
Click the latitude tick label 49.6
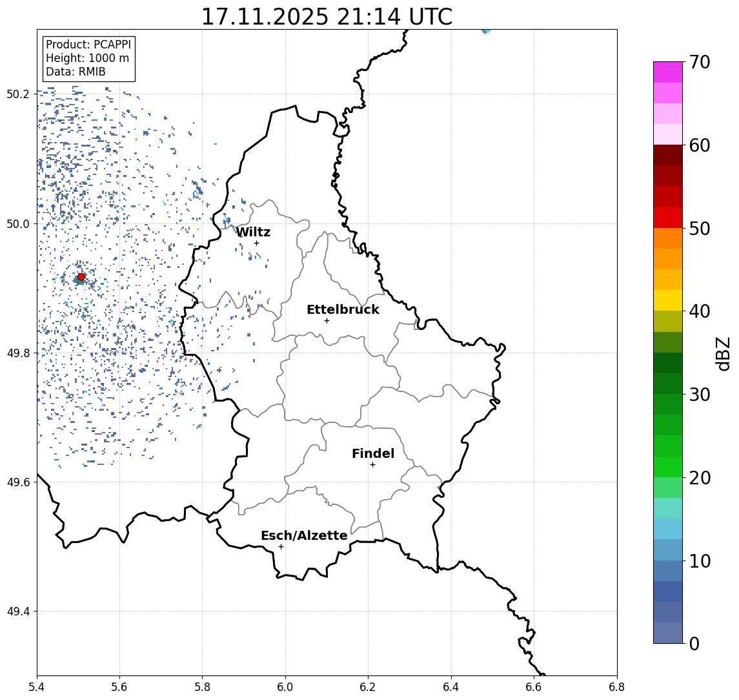pyautogui.click(x=18, y=482)
